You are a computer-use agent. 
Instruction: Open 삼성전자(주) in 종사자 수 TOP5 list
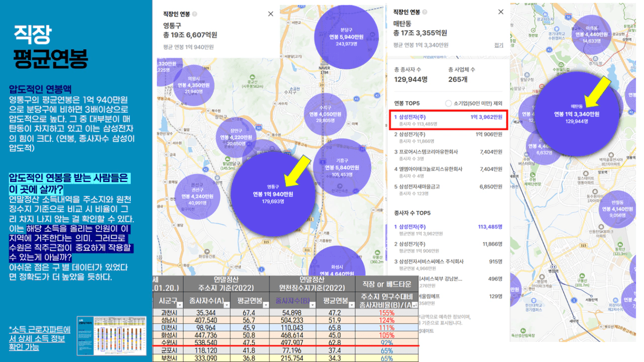pyautogui.click(x=448, y=230)
